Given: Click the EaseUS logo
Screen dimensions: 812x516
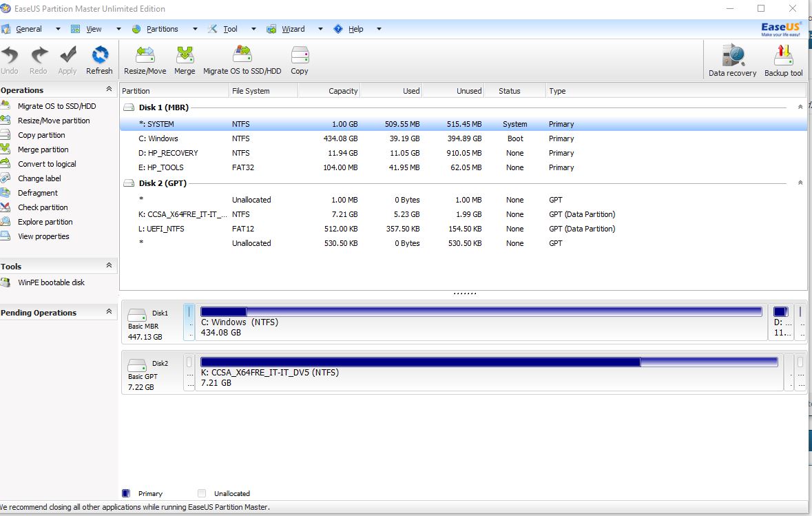Looking at the screenshot, I should coord(781,29).
